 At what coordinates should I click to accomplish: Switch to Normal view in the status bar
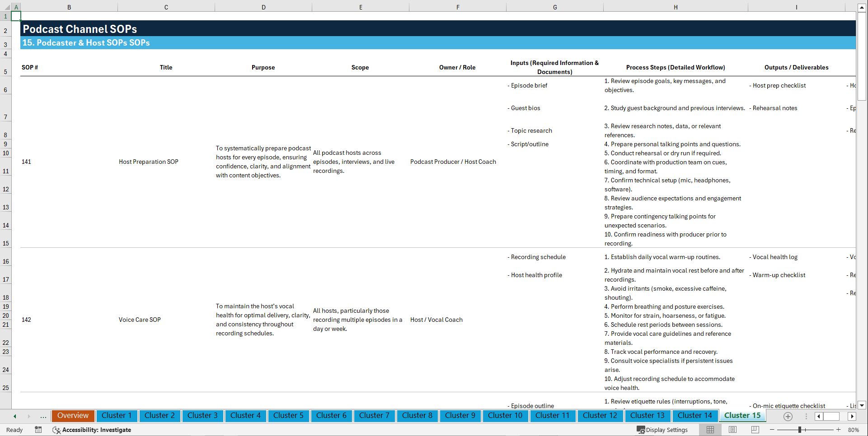[710, 430]
